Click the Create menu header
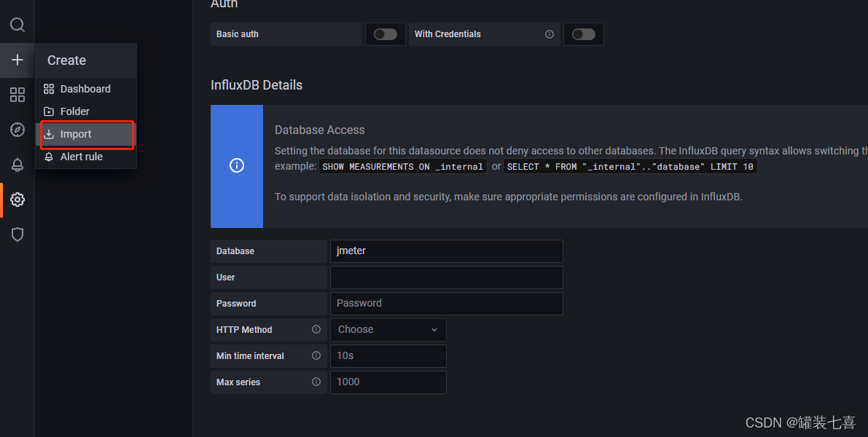 coord(86,60)
